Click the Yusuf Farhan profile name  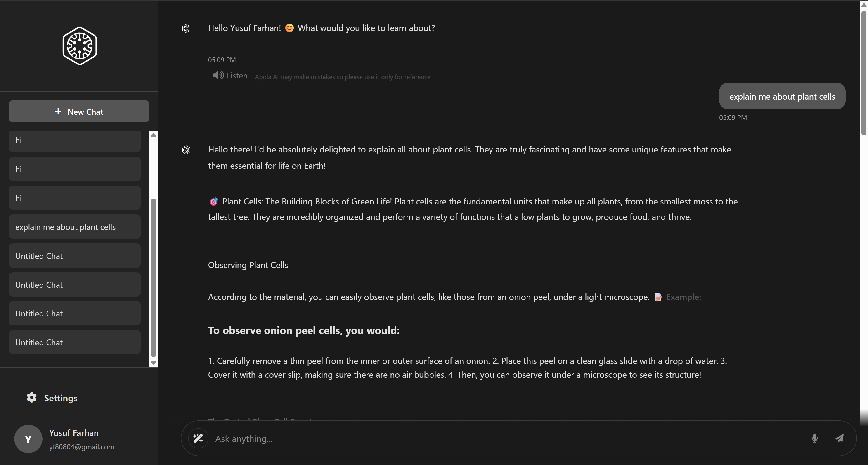pos(74,433)
